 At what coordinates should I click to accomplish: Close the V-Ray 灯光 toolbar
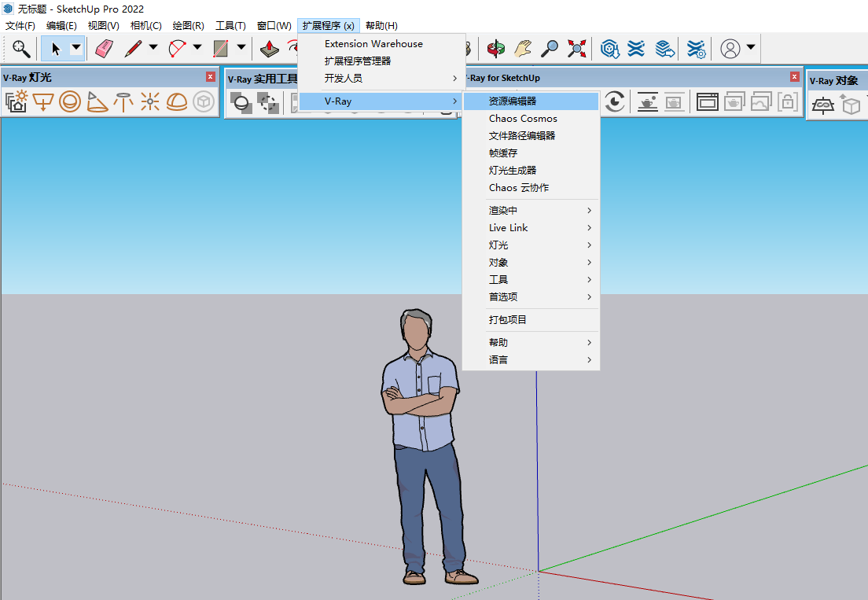211,77
